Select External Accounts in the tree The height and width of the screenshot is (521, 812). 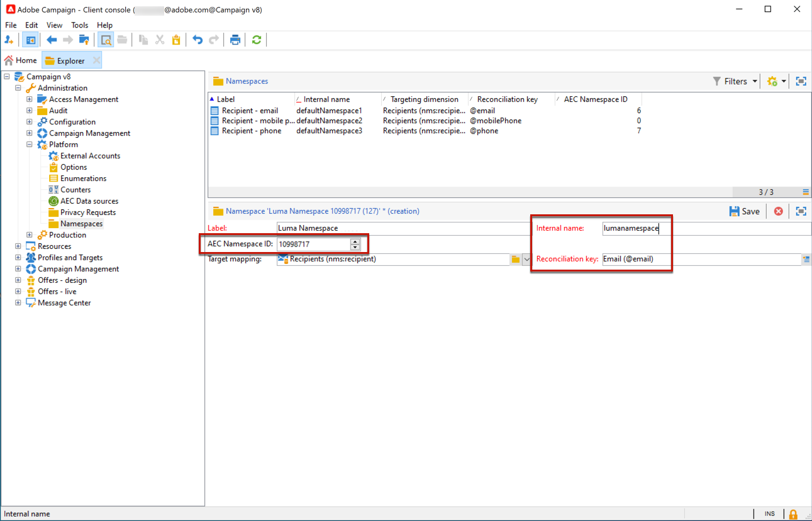pyautogui.click(x=90, y=156)
